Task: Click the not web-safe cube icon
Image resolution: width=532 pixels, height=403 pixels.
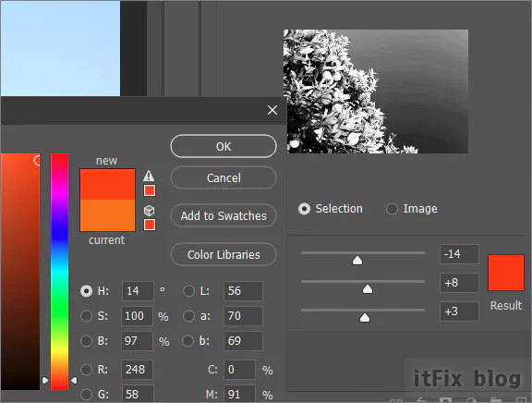Action: pos(149,211)
